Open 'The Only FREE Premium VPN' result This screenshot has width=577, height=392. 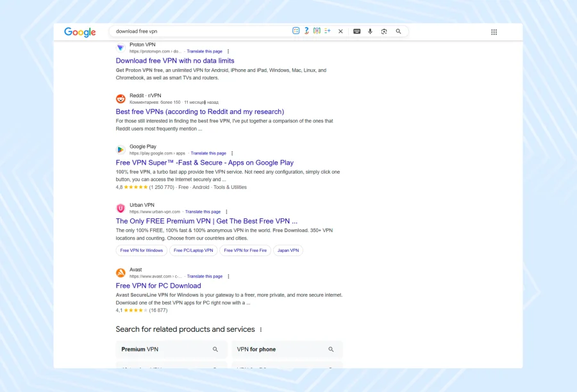click(x=206, y=221)
